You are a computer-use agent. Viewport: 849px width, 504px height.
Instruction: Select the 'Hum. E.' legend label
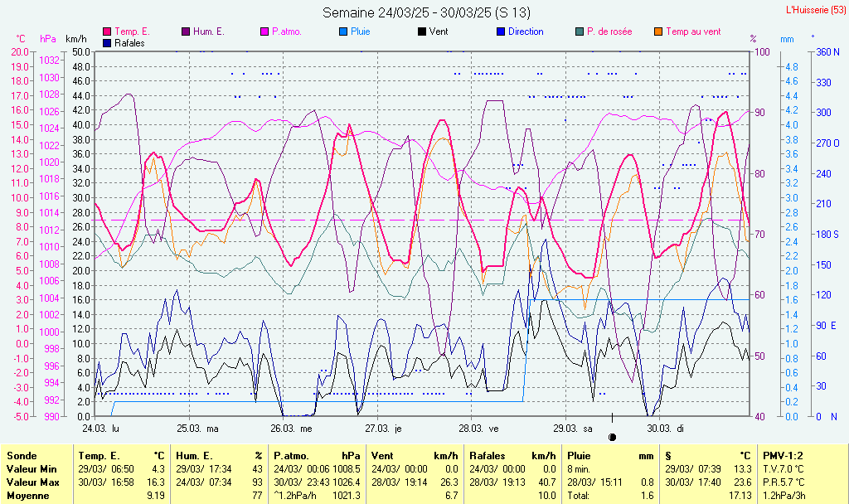pyautogui.click(x=208, y=32)
